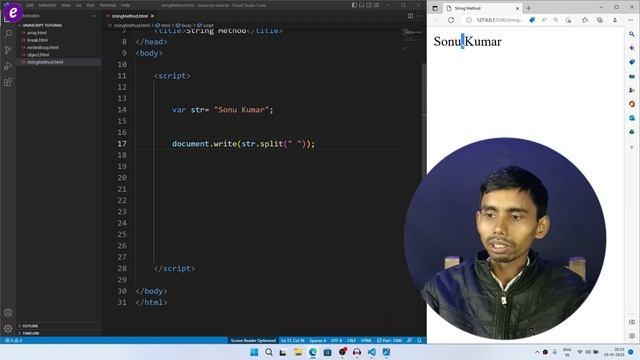Click the Ln 17, Col position indicator
Viewport: 640px width, 360px height.
(x=293, y=340)
